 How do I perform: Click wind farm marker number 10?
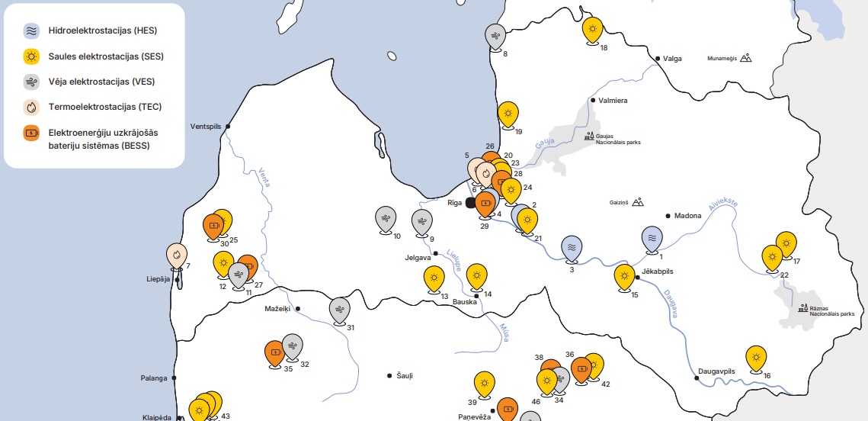coord(386,220)
